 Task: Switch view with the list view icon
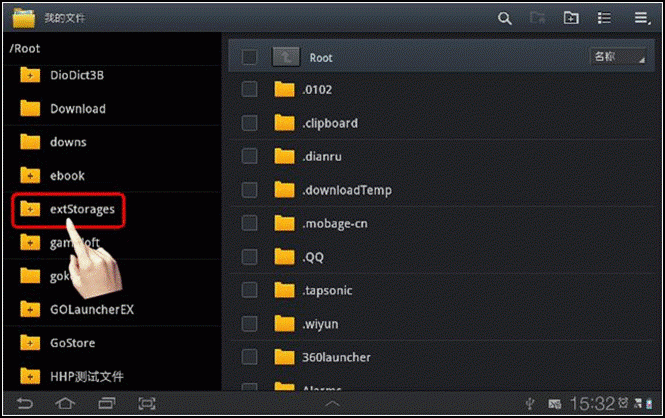click(x=604, y=18)
